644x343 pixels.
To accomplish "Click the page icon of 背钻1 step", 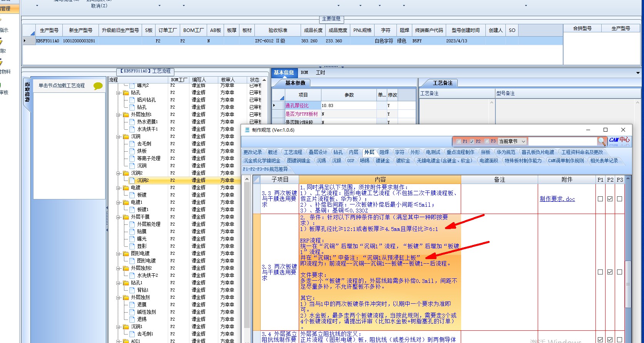I will (x=132, y=290).
